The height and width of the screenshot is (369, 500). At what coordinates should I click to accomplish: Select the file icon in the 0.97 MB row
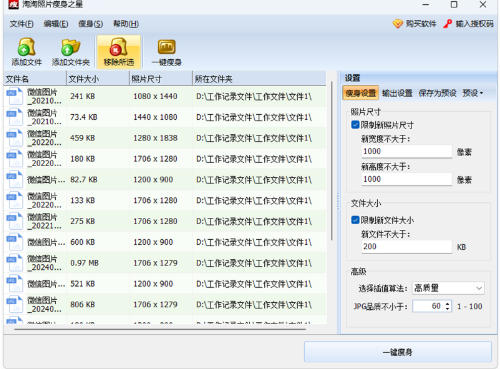pos(14,263)
